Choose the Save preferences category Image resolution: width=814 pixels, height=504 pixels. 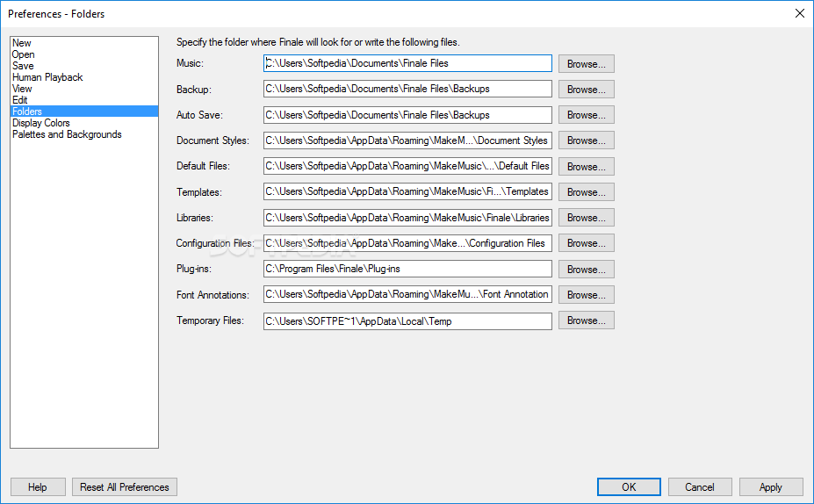coord(23,66)
